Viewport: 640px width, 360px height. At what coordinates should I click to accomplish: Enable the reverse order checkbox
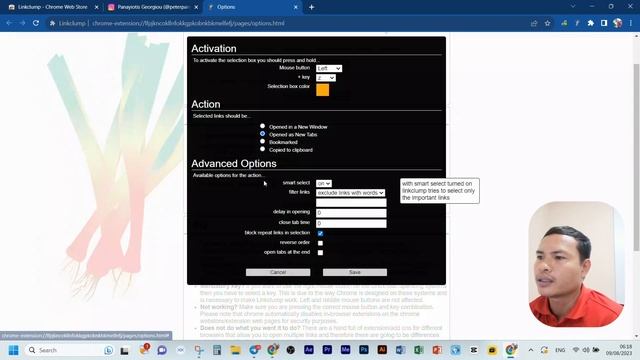pos(320,243)
